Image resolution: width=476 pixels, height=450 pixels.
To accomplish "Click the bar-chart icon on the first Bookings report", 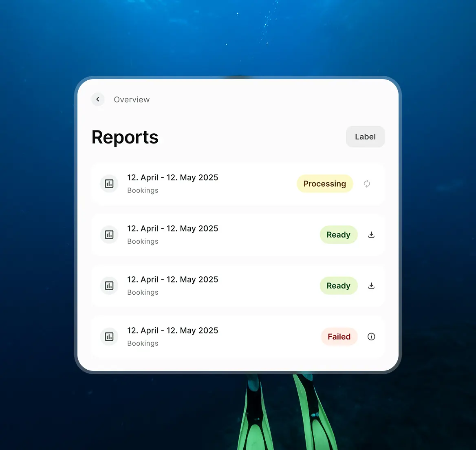I will tap(109, 183).
